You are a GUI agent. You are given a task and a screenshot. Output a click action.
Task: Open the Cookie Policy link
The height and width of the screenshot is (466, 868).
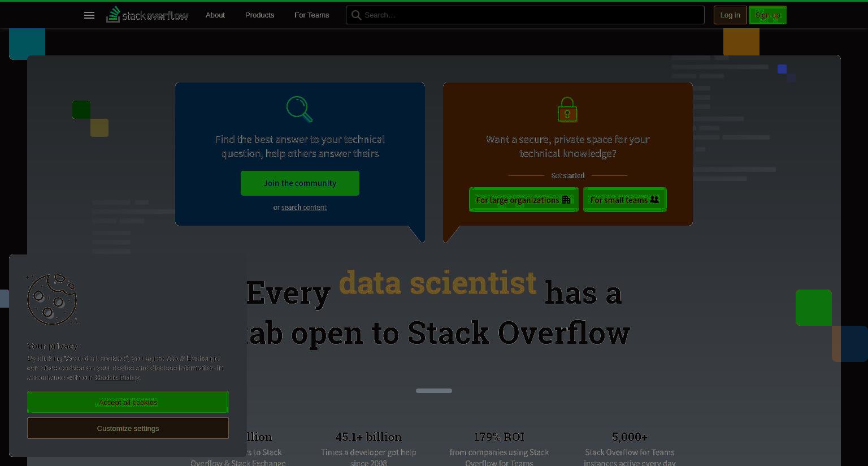click(x=117, y=378)
